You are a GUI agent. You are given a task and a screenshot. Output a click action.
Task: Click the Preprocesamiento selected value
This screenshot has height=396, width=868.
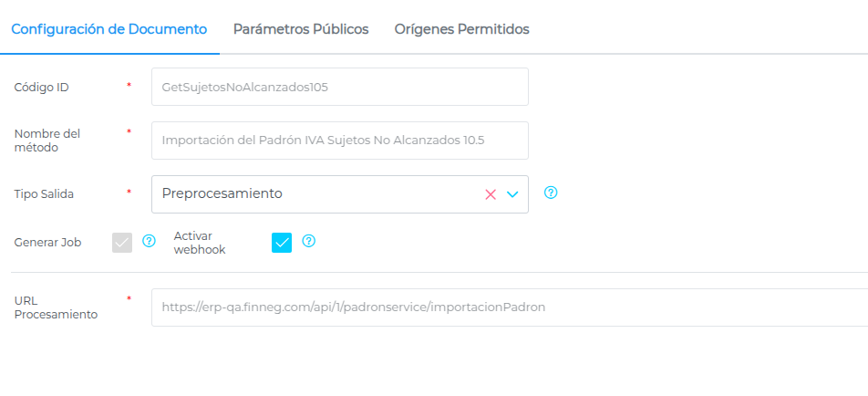[222, 193]
